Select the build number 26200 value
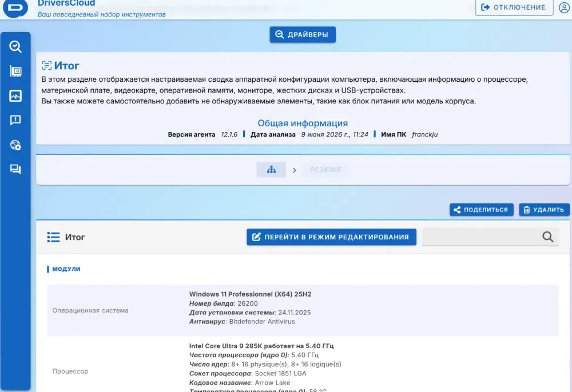572x392 pixels. click(247, 303)
